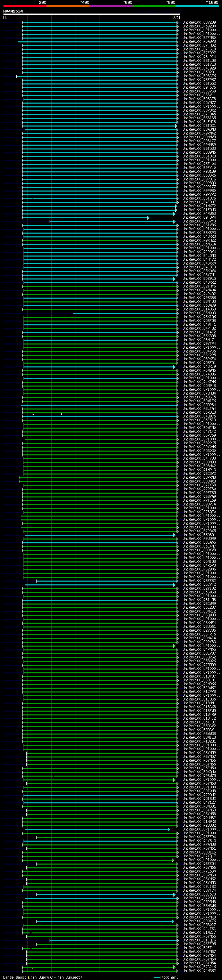The height and width of the screenshot is (980, 222).
Task: Click hit label UniRef100_C4J929
Action: point(199,68)
